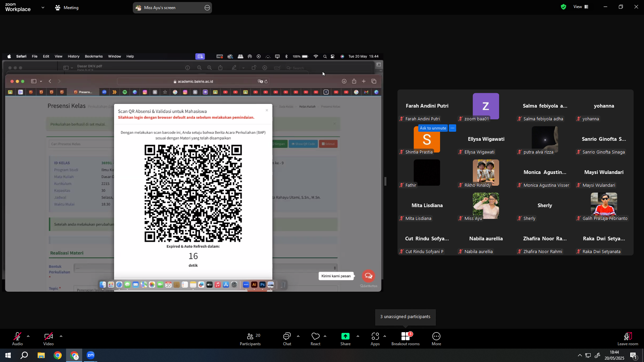Screen dimensions: 644x362
Task: Click the Safari tab overview icon
Action: (374, 81)
